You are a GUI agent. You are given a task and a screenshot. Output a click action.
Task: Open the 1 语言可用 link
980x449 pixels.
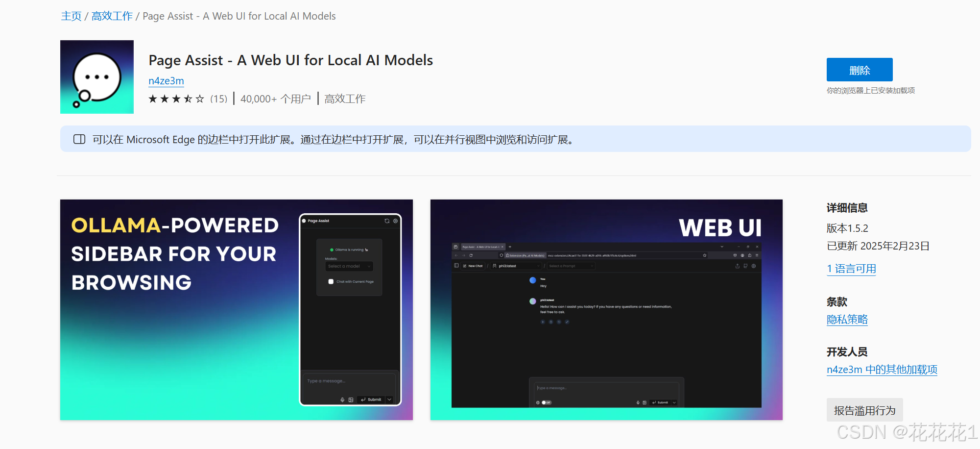851,269
